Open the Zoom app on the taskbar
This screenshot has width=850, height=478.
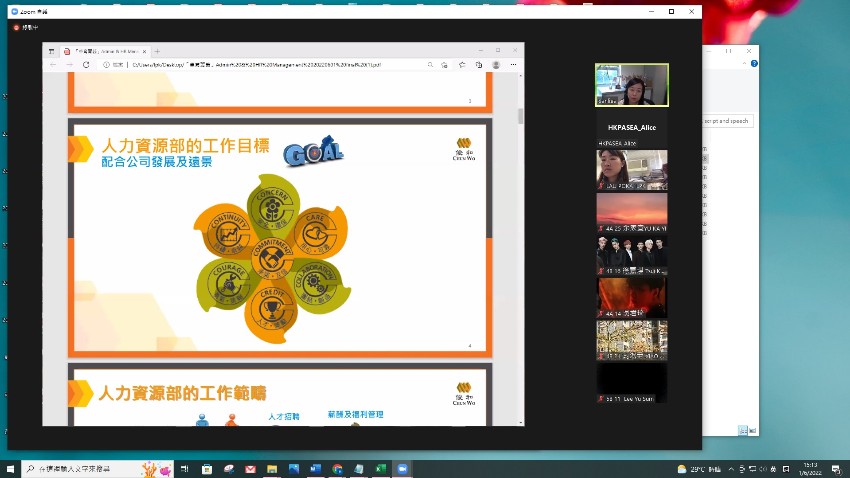point(403,469)
